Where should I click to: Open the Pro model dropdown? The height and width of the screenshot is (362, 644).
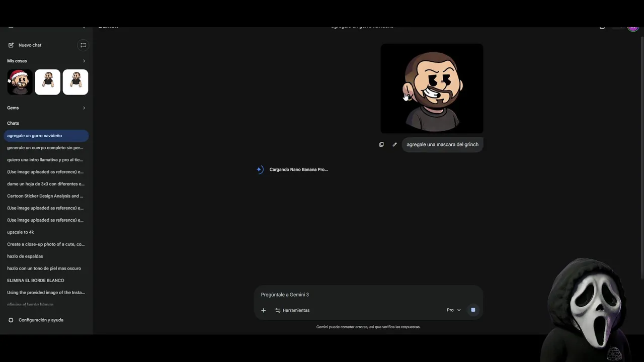[453, 310]
